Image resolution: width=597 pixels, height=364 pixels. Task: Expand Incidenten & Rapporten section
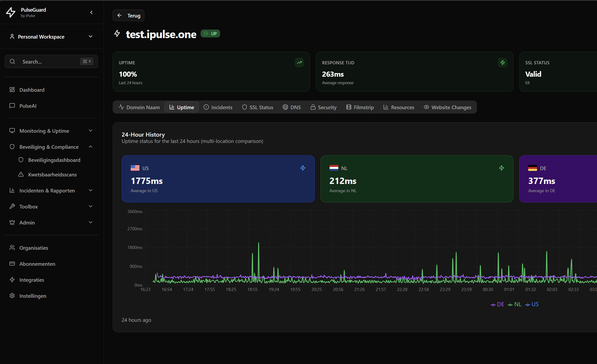click(x=51, y=190)
